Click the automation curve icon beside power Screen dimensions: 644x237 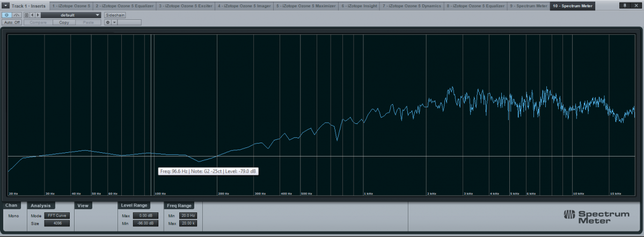pyautogui.click(x=16, y=15)
